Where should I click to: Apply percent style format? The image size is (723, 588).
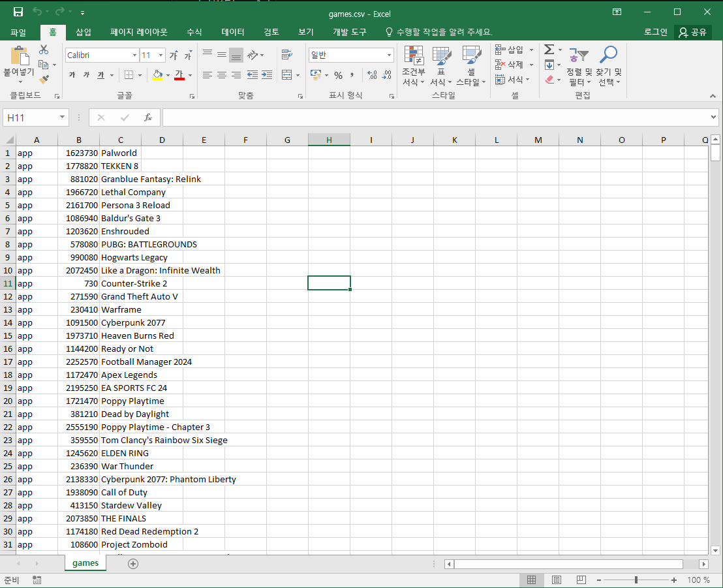click(339, 75)
